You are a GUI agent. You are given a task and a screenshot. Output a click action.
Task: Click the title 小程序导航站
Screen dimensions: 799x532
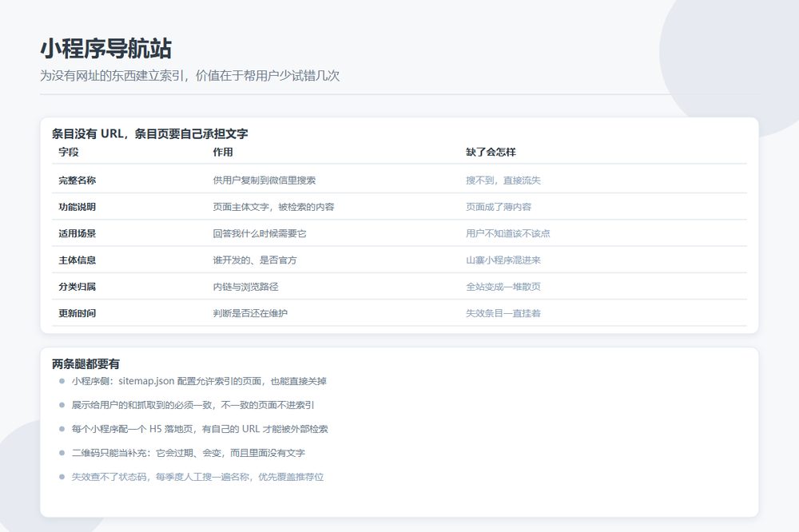pyautogui.click(x=106, y=49)
